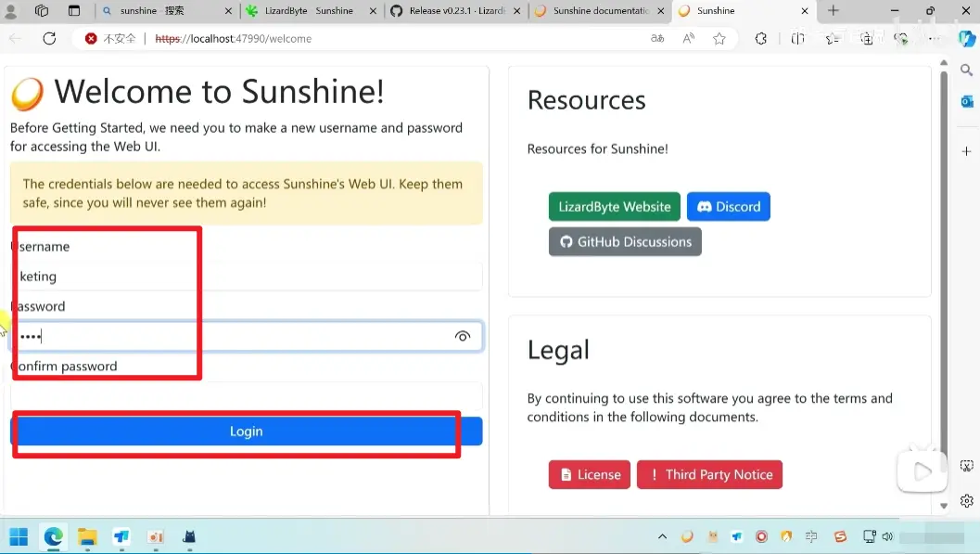Image resolution: width=980 pixels, height=554 pixels.
Task: Expand hidden system tray icons chevron
Action: click(x=662, y=536)
